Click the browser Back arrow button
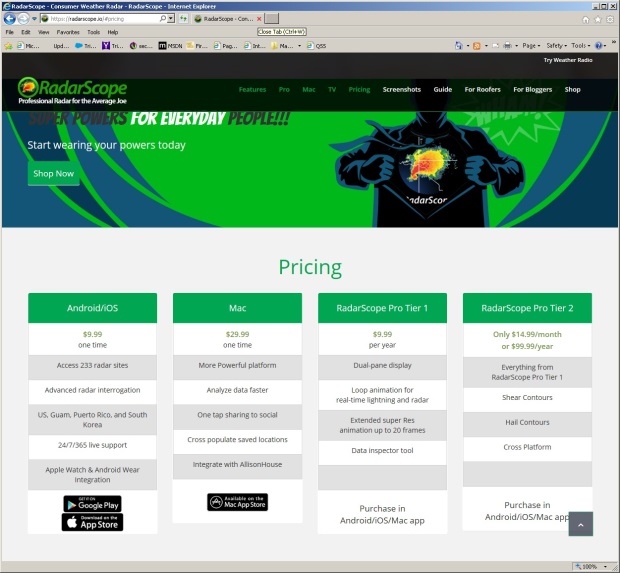The image size is (620, 573). 10,19
